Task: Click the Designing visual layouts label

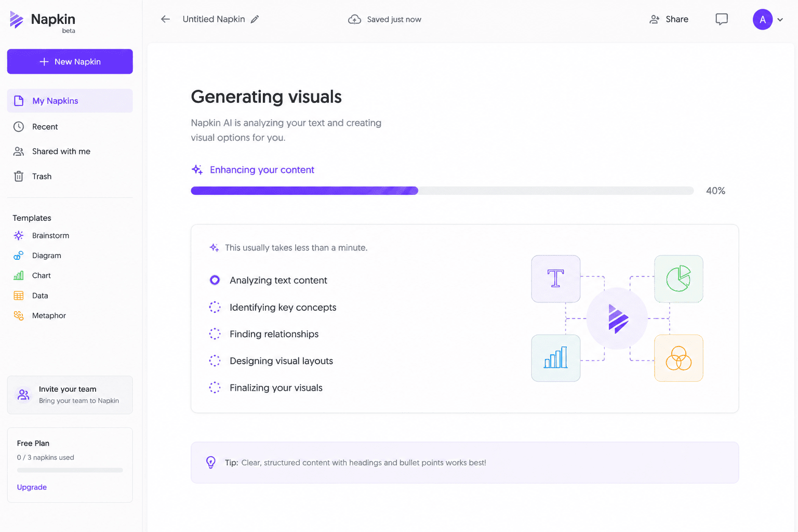Action: coord(281,361)
